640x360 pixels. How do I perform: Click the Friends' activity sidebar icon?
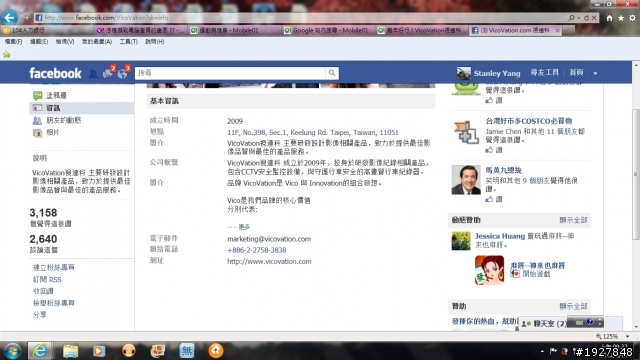pos(38,120)
